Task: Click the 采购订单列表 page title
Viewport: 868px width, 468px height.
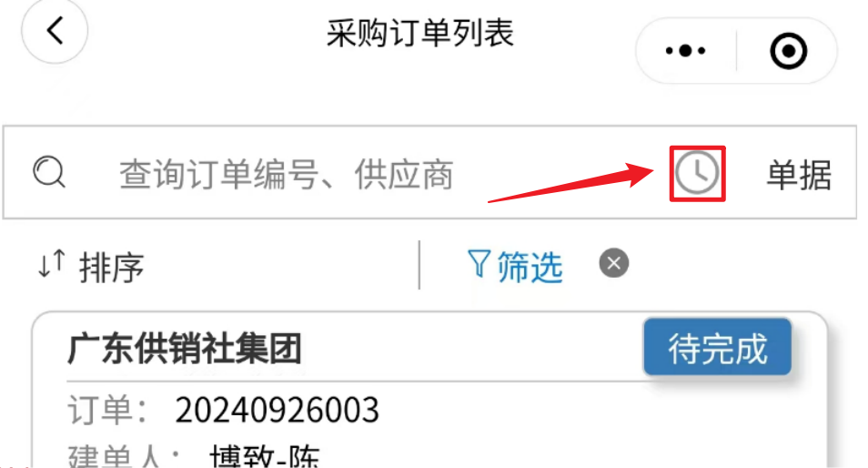Action: click(420, 33)
